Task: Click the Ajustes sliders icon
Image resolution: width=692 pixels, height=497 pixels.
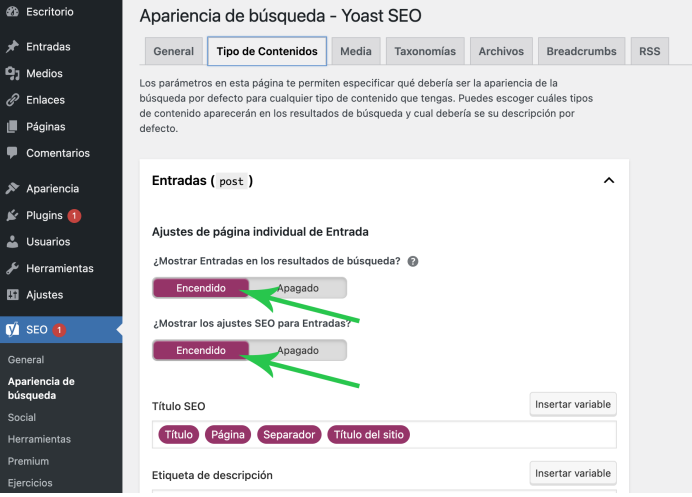Action: pyautogui.click(x=13, y=294)
